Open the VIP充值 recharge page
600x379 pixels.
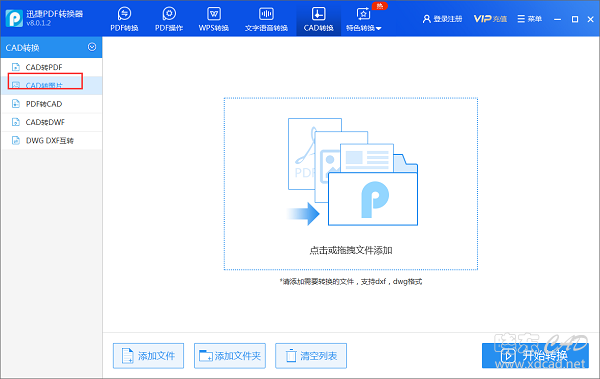490,19
